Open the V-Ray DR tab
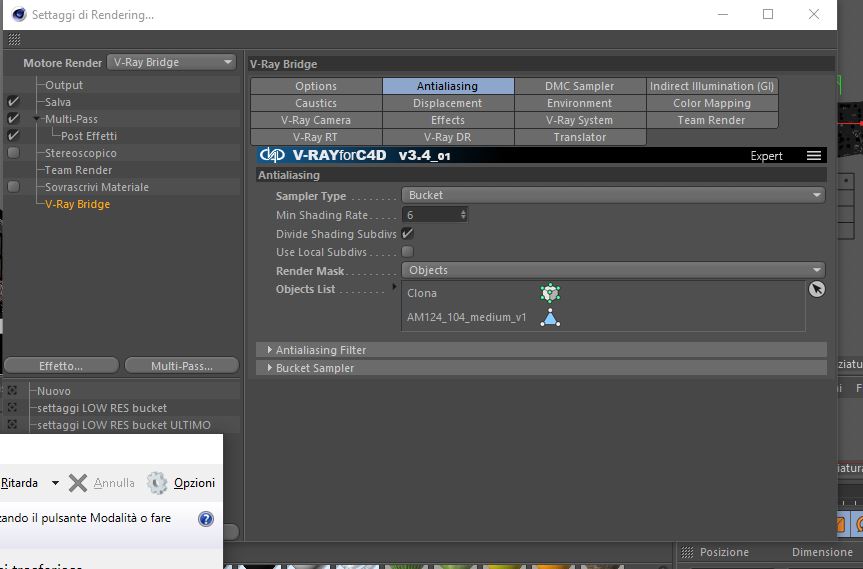The image size is (863, 569). (447, 137)
